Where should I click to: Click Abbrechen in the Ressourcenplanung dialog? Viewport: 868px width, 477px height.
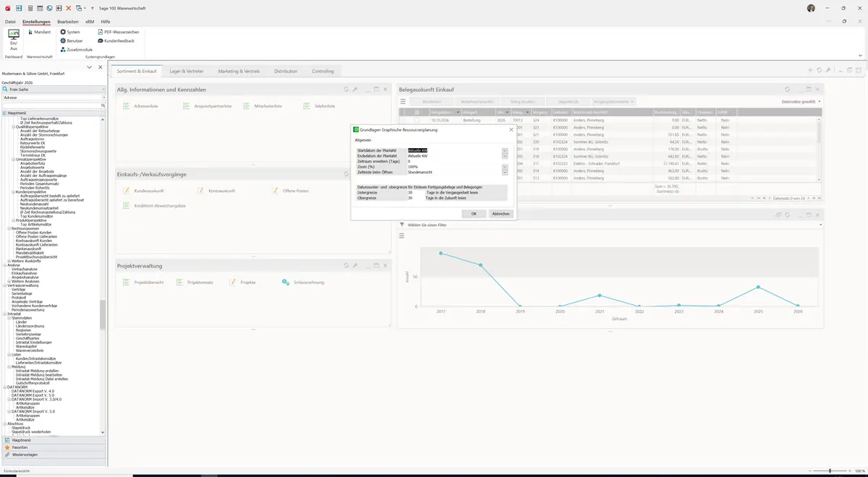point(501,214)
